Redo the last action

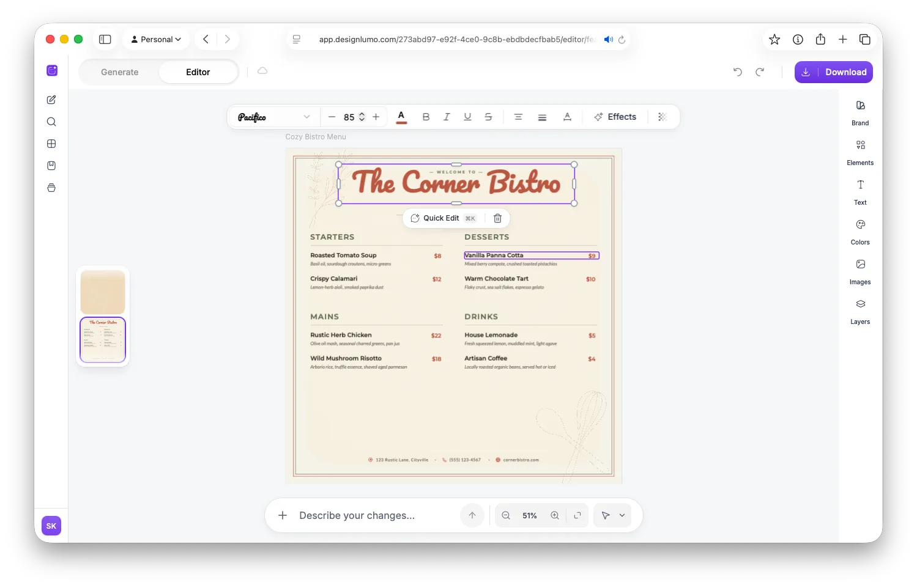(760, 72)
